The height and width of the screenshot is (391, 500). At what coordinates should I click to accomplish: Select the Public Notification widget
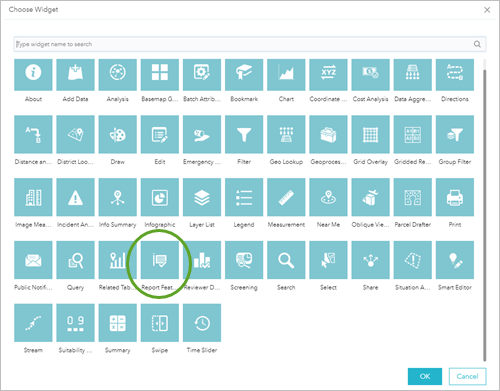[33, 260]
